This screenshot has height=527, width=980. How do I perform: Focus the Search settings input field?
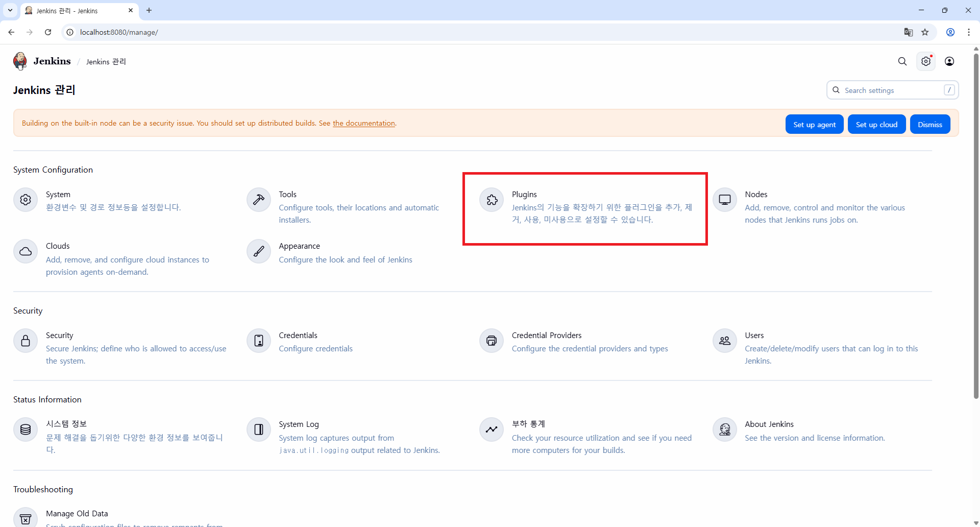click(892, 90)
